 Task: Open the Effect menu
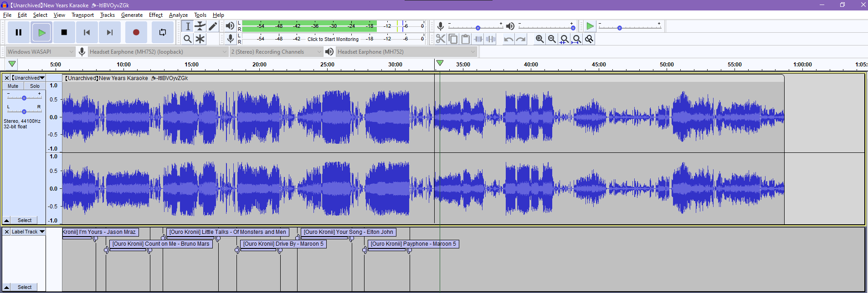tap(155, 15)
